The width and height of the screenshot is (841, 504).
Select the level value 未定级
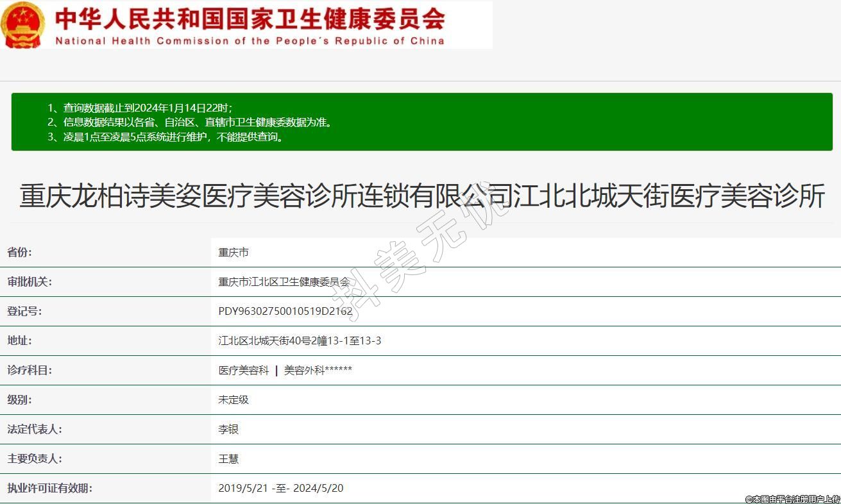[234, 400]
